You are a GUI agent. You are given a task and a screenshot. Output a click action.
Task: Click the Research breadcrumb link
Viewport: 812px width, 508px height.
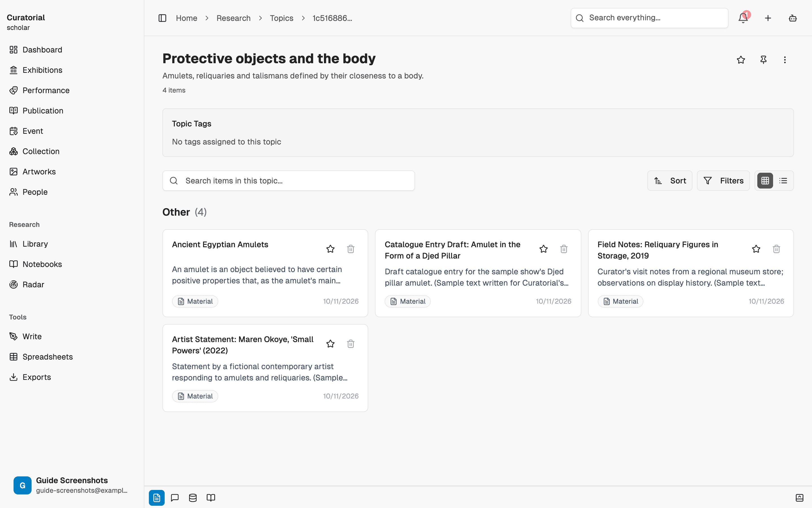point(233,18)
